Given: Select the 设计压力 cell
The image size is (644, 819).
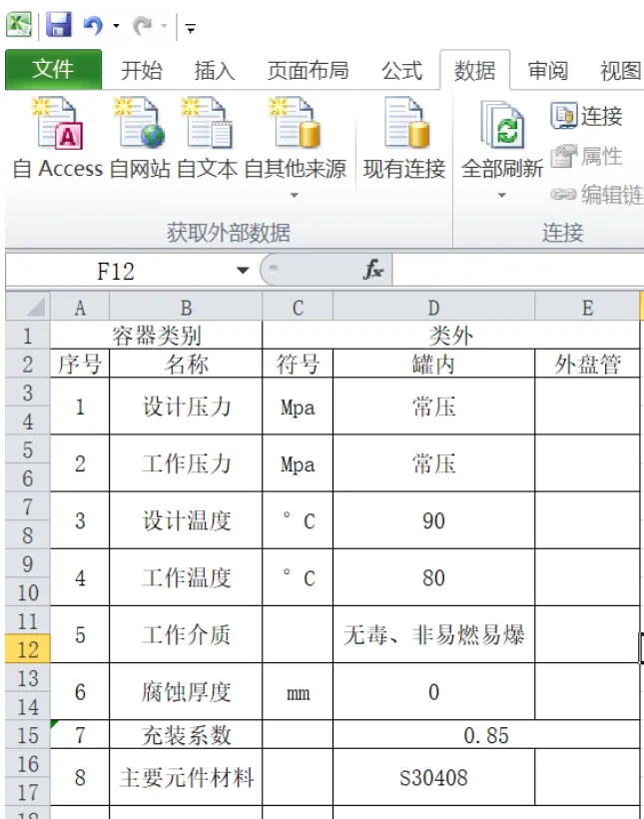Looking at the screenshot, I should [186, 407].
